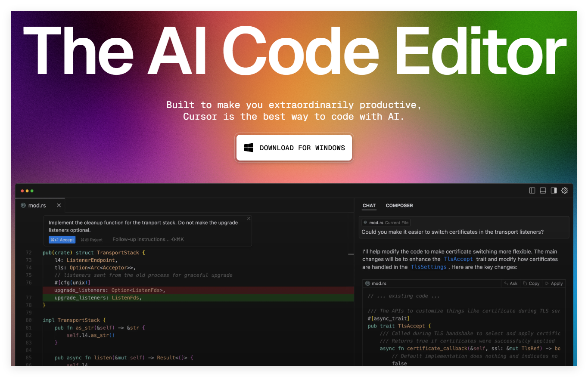588x377 pixels.
Task: Click the 'pub(crate) struct TransportStack {' line
Action: [x=94, y=253]
